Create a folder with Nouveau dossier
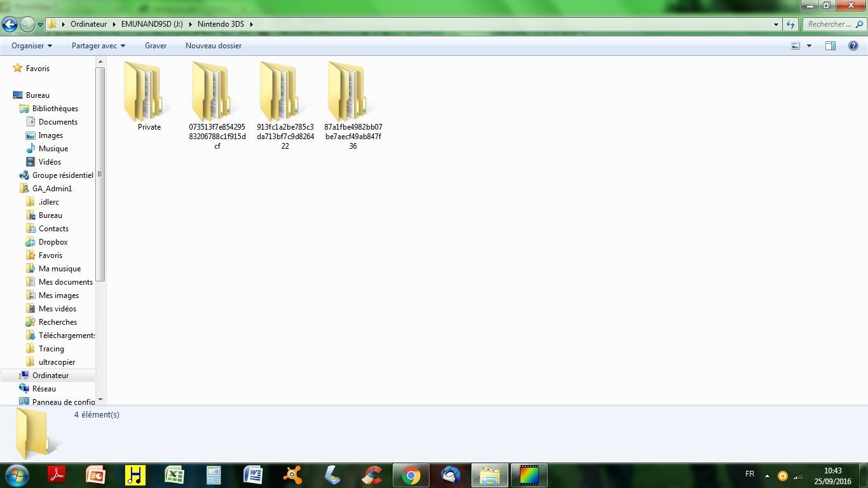 coord(214,46)
